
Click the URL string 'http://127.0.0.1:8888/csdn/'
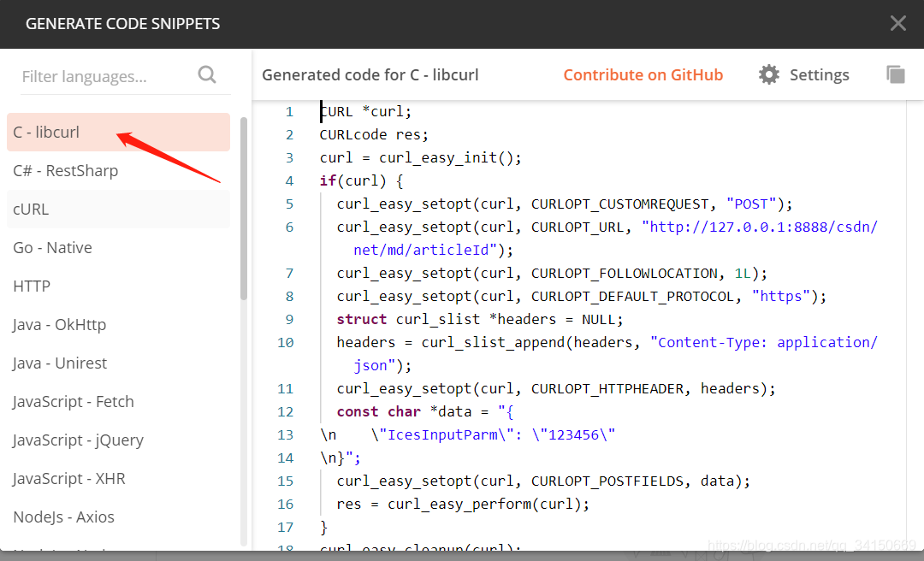[760, 227]
